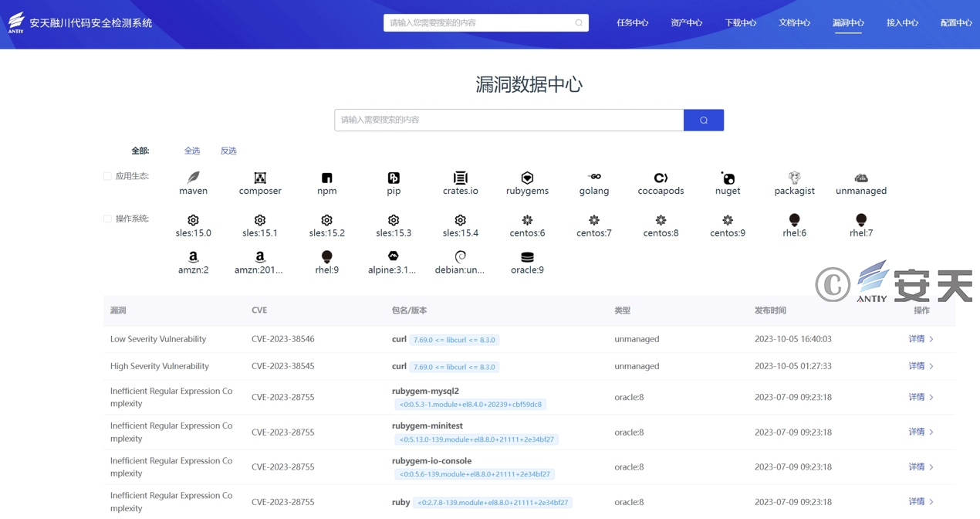This screenshot has width=980, height=519.
Task: Click the 'High Severity Vulnerability' cell
Action: pos(160,366)
